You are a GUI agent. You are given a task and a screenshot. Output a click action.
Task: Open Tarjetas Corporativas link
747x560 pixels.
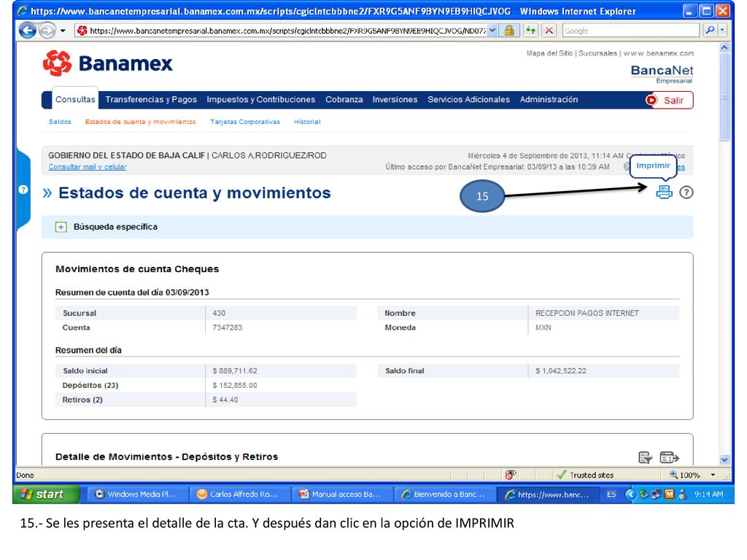pyautogui.click(x=245, y=122)
